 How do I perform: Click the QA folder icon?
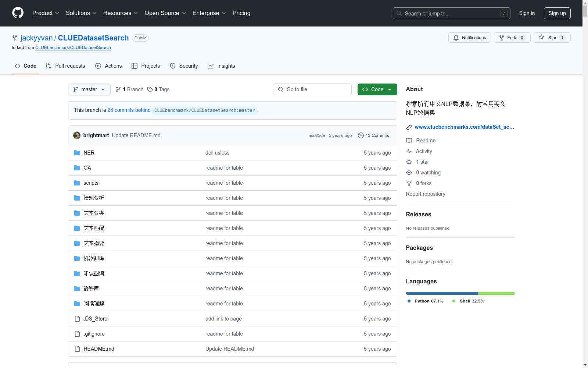point(77,168)
